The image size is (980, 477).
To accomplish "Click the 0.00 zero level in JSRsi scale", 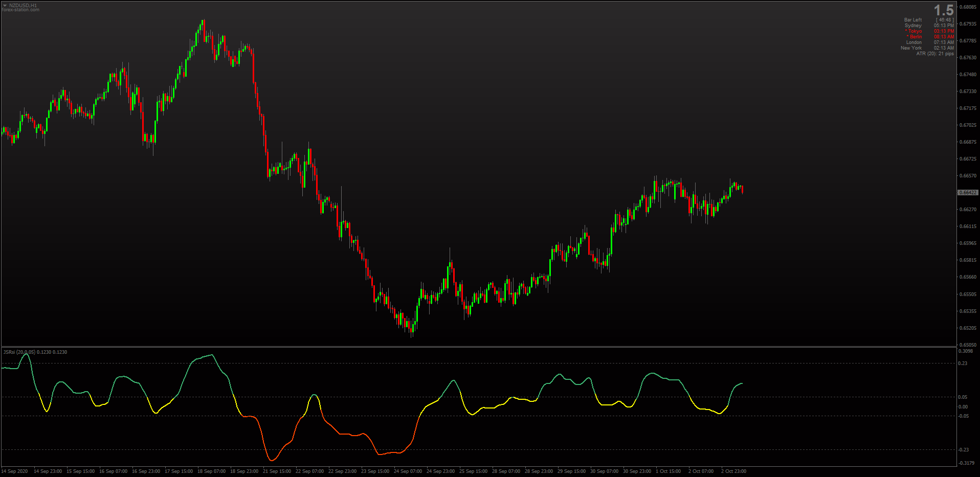I will click(963, 407).
